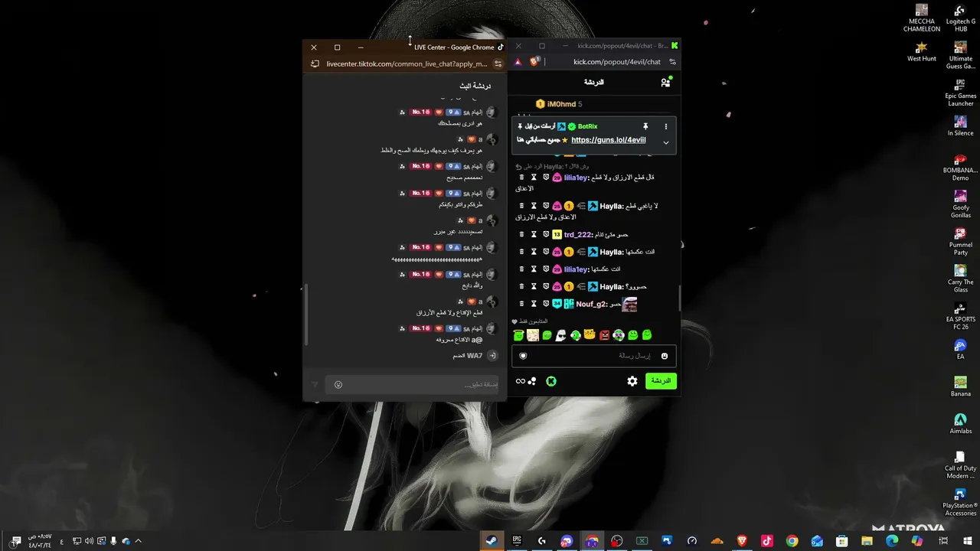
Task: Show hidden system tray icons
Action: click(138, 541)
